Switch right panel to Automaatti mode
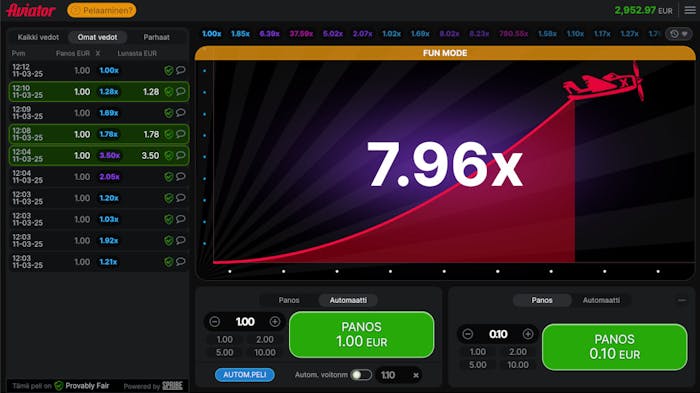The height and width of the screenshot is (393, 700). (601, 300)
